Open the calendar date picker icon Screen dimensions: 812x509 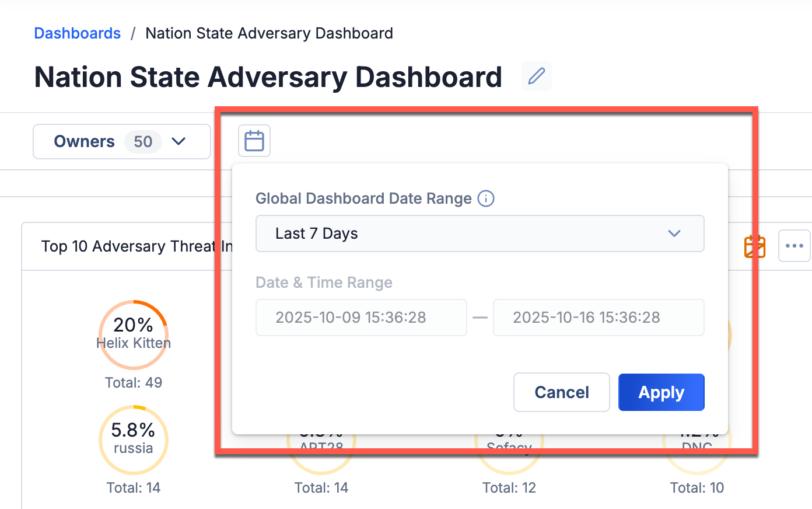254,141
